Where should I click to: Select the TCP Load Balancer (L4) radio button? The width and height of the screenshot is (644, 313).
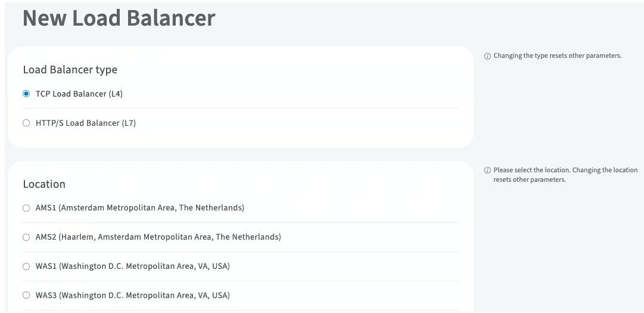tap(26, 94)
